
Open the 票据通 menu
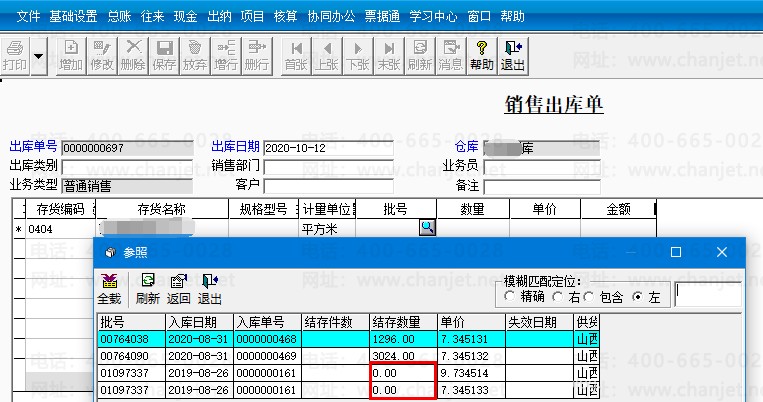(382, 17)
